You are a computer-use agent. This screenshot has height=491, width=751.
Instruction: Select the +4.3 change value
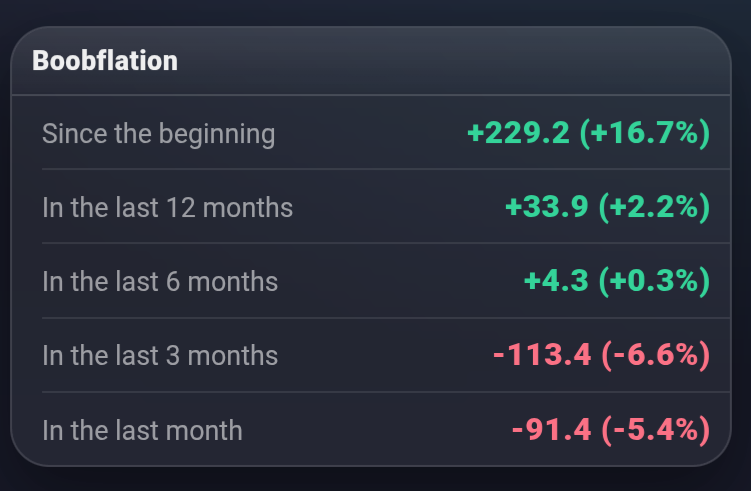coord(556,282)
